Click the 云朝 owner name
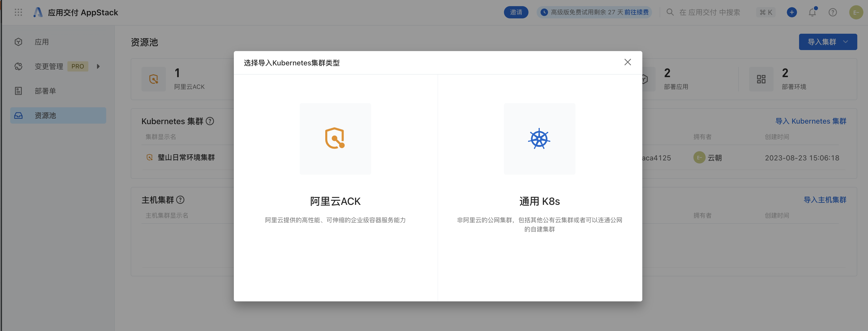This screenshot has height=331, width=868. point(714,158)
